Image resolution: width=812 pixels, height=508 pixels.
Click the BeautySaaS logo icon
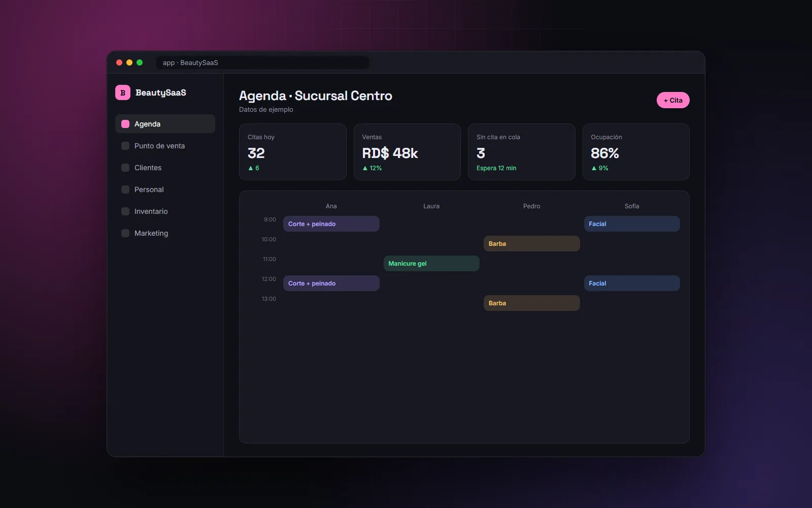point(123,92)
